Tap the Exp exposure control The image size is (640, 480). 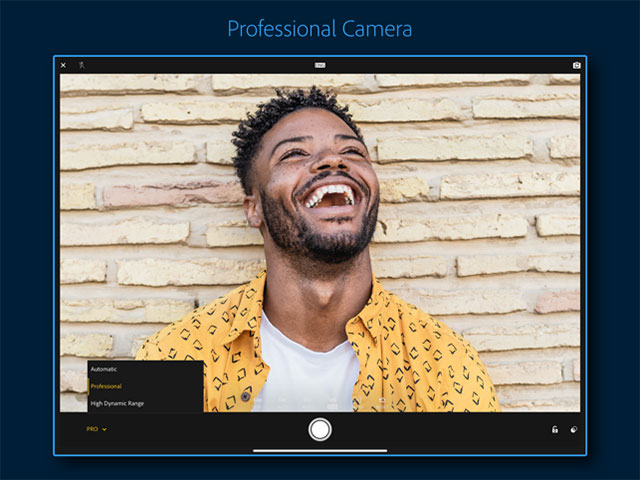(258, 401)
